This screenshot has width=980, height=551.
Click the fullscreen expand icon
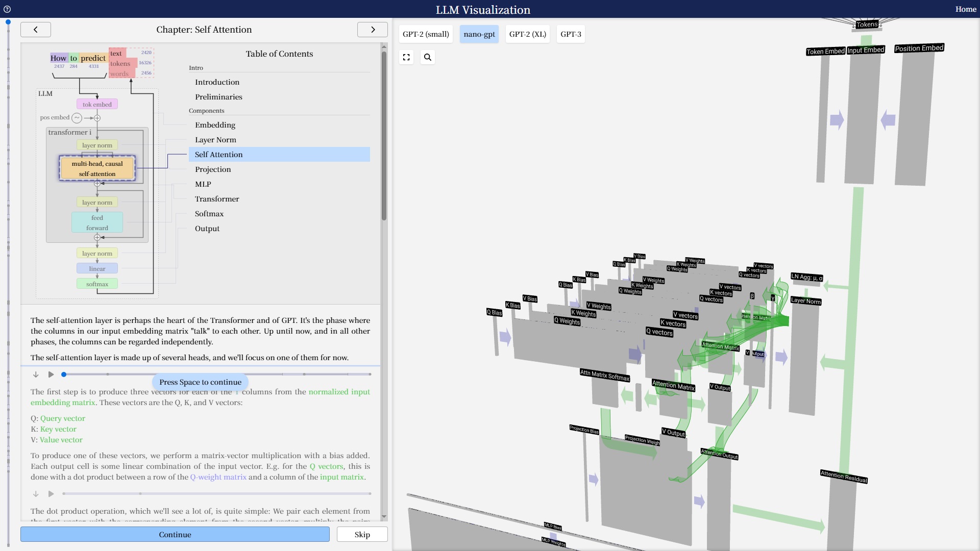pyautogui.click(x=406, y=57)
